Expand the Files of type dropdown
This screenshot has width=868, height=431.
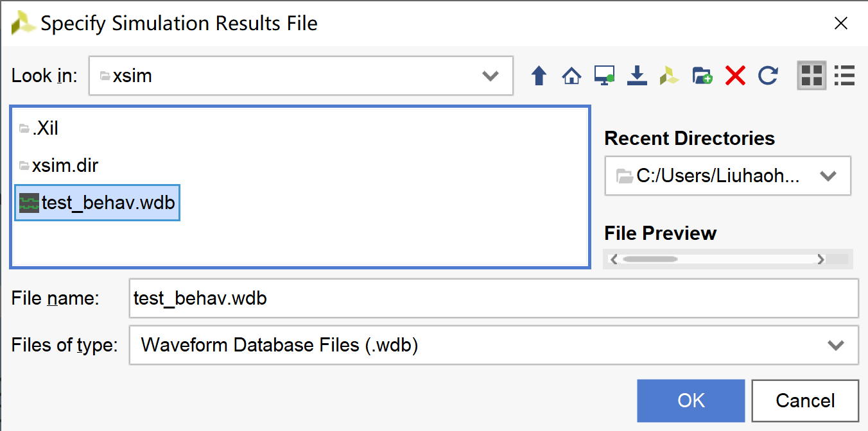tap(494, 345)
